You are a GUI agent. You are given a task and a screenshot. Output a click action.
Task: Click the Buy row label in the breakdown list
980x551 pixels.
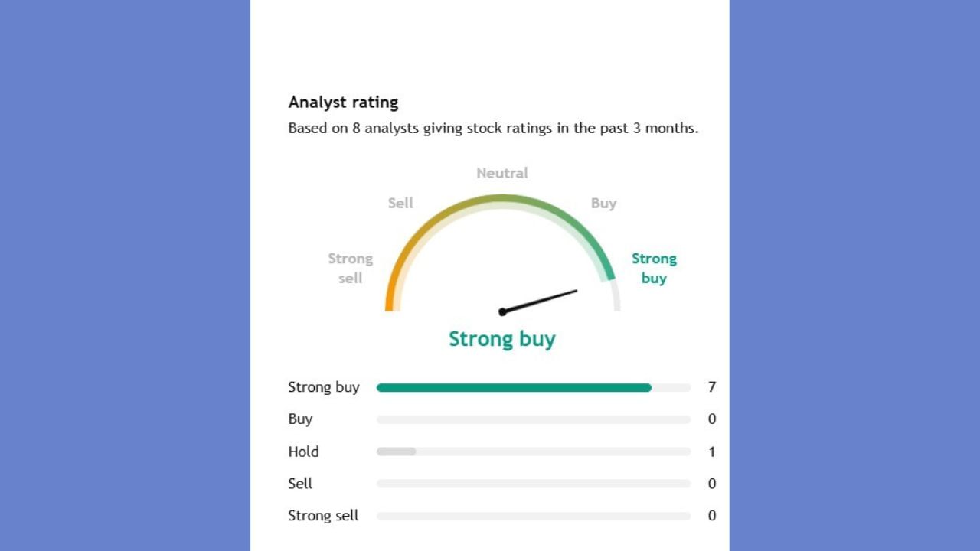coord(300,419)
